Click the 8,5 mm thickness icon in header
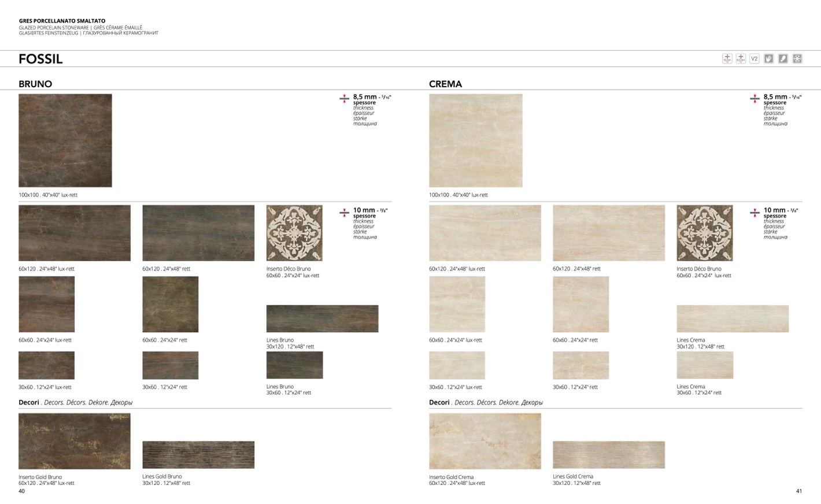The height and width of the screenshot is (504, 821). click(741, 58)
